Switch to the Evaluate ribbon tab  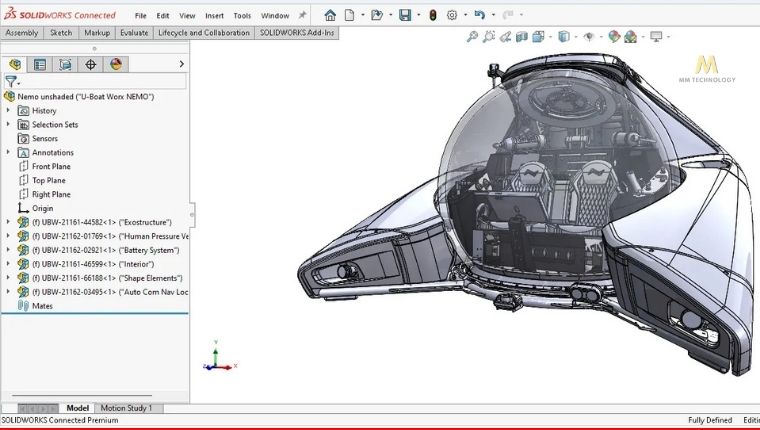134,33
